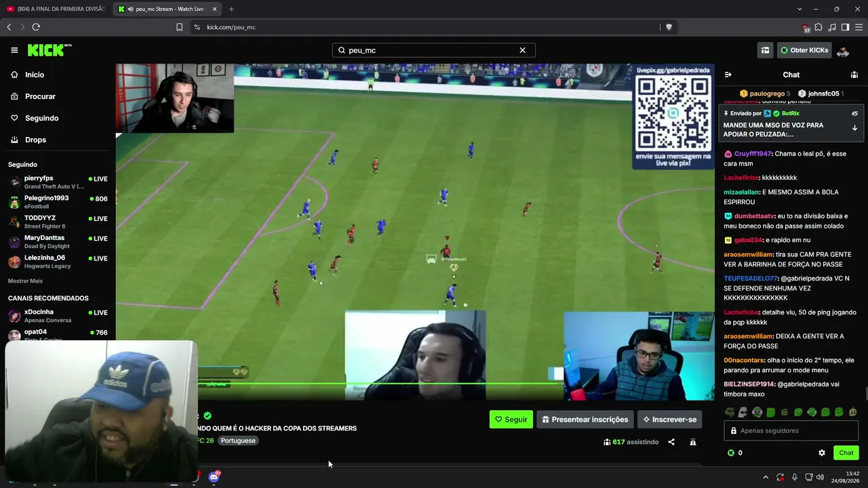The image size is (868, 488).
Task: Expand the pinned BotRix message
Action: (x=854, y=128)
